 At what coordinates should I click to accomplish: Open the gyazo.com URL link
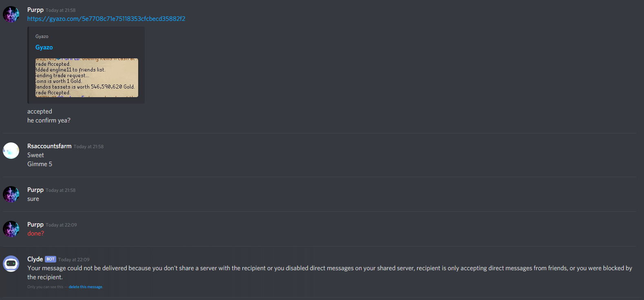click(x=106, y=19)
